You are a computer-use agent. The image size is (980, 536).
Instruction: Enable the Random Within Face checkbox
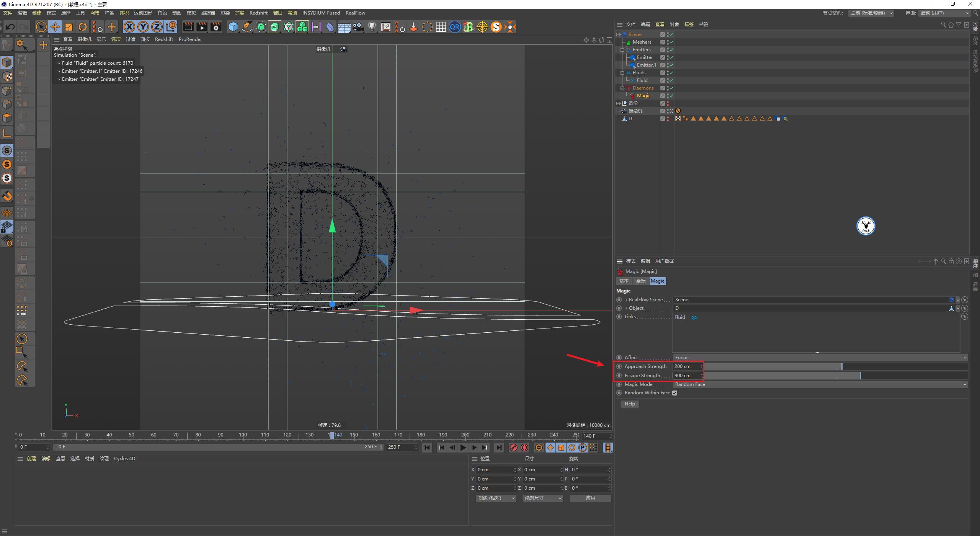[x=675, y=393]
